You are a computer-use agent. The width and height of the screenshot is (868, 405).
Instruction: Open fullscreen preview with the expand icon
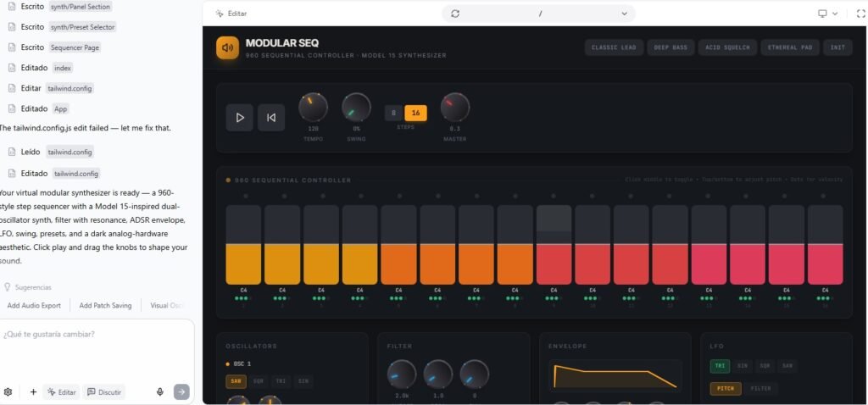849,14
